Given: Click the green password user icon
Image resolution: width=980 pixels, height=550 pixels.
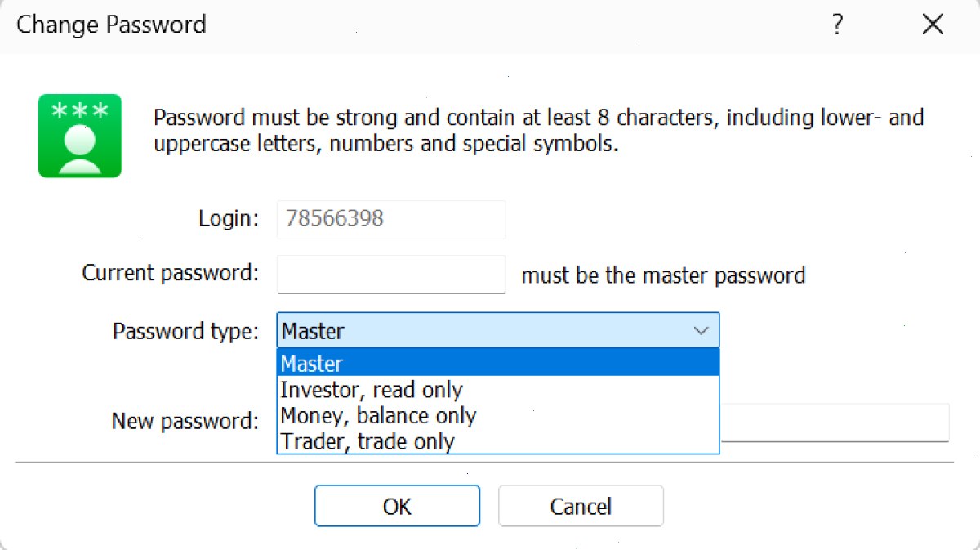Looking at the screenshot, I should coord(80,136).
